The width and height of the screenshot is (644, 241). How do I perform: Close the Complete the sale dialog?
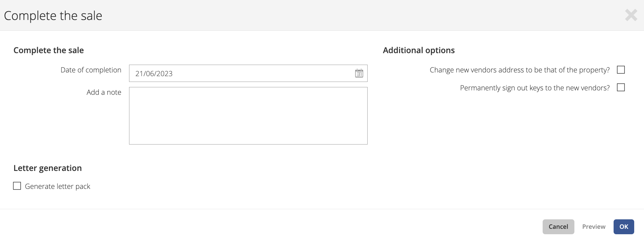tap(631, 15)
